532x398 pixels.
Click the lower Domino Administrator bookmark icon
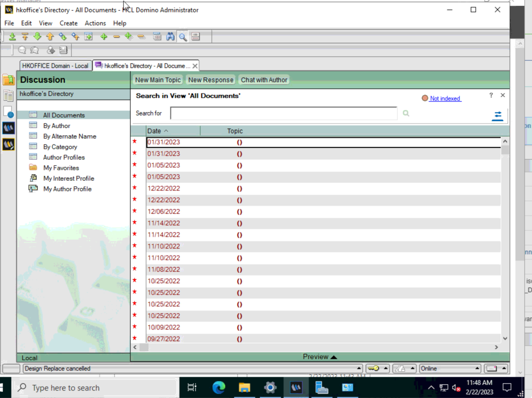click(x=8, y=144)
